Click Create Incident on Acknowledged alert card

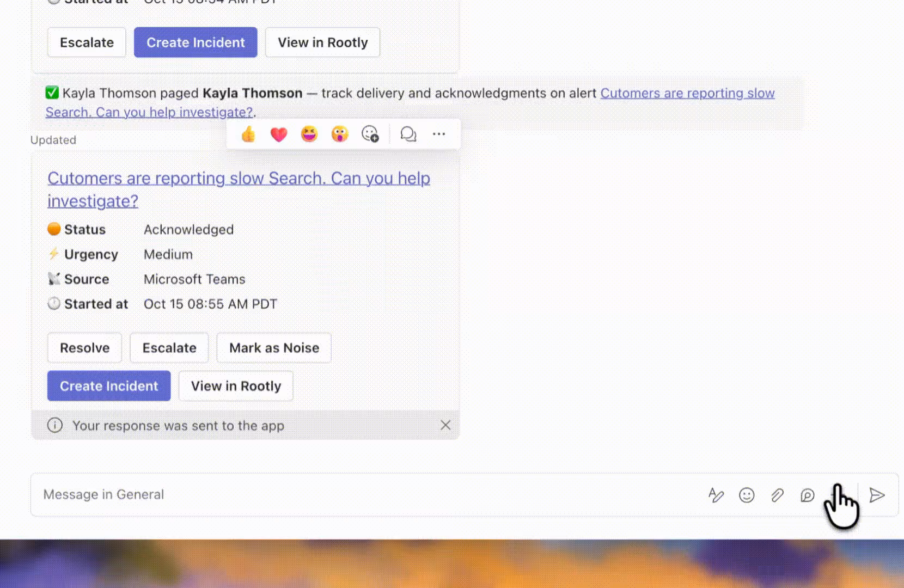(109, 386)
